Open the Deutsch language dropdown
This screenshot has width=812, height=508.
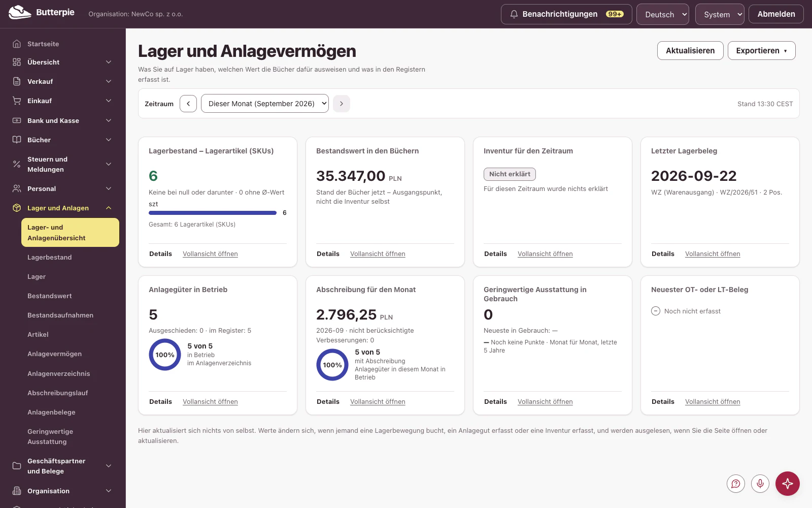(x=663, y=14)
